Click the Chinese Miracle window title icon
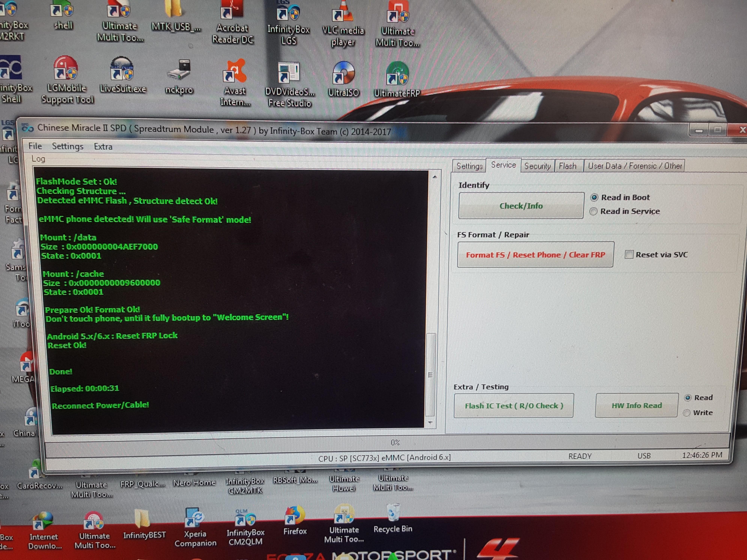This screenshot has width=747, height=560. click(x=28, y=128)
